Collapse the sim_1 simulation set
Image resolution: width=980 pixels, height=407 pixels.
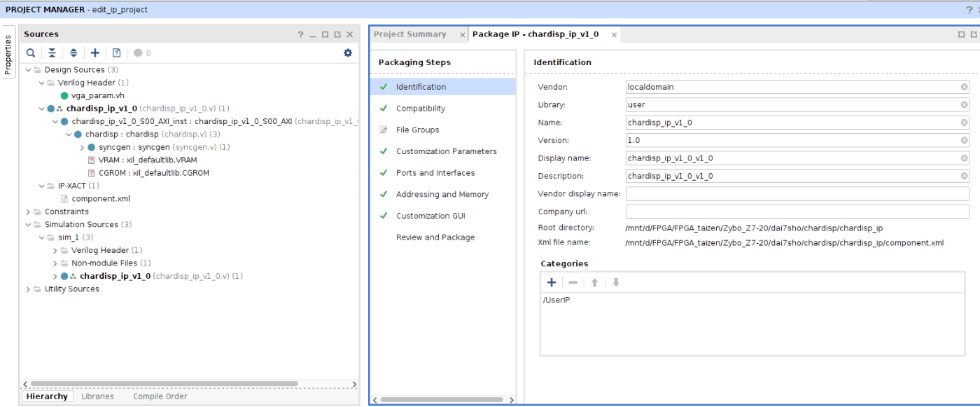point(42,237)
